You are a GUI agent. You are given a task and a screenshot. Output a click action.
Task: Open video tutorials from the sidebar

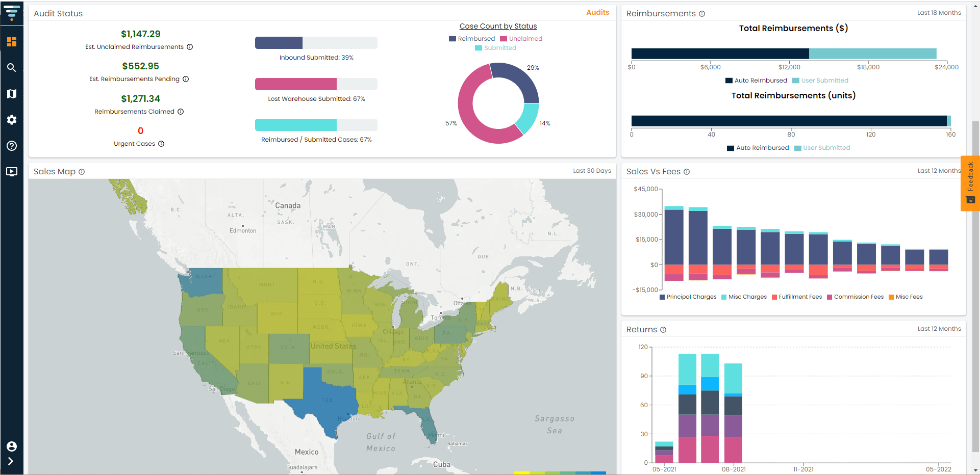pyautogui.click(x=12, y=172)
